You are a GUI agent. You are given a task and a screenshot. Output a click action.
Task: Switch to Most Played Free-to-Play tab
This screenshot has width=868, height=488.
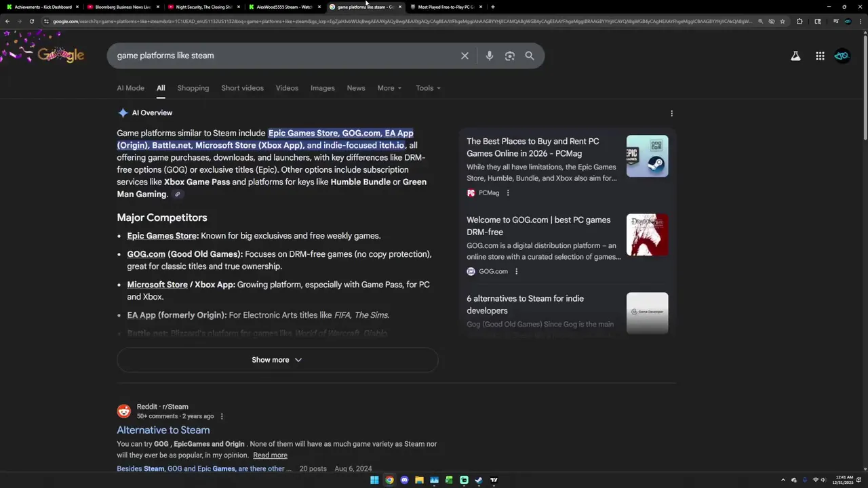[446, 7]
